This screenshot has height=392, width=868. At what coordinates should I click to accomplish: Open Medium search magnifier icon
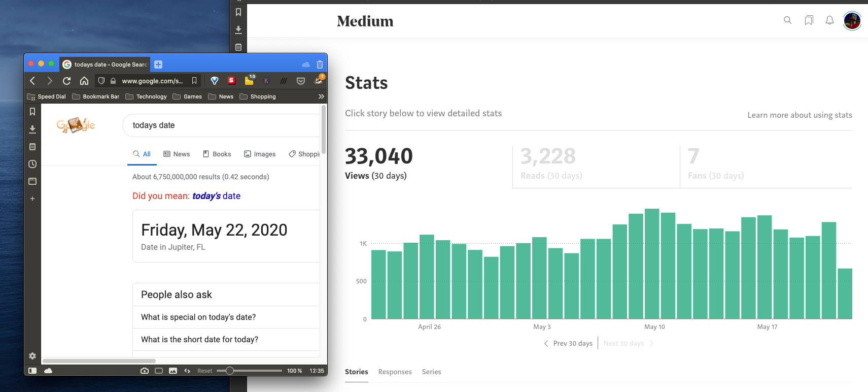point(787,20)
